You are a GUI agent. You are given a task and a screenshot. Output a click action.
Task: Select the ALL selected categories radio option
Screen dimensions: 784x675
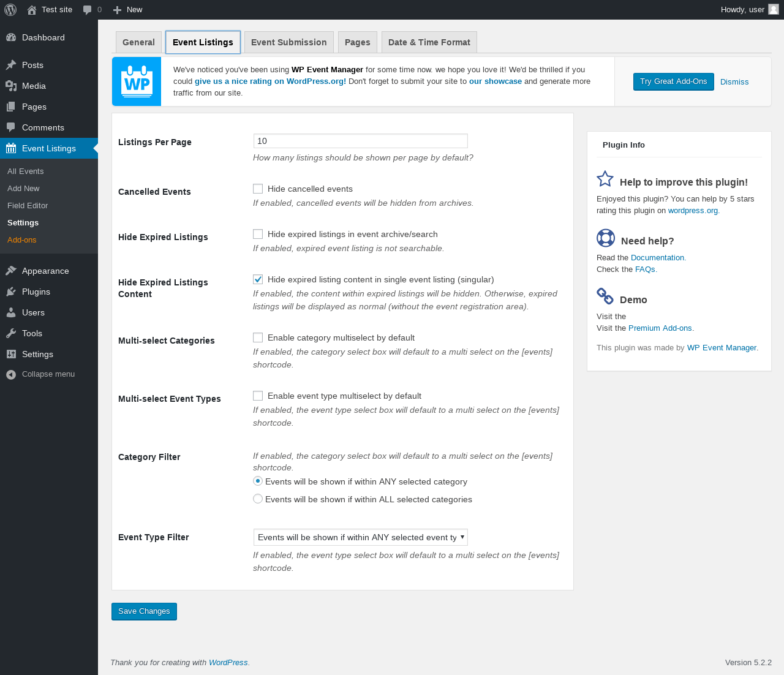[x=258, y=499]
